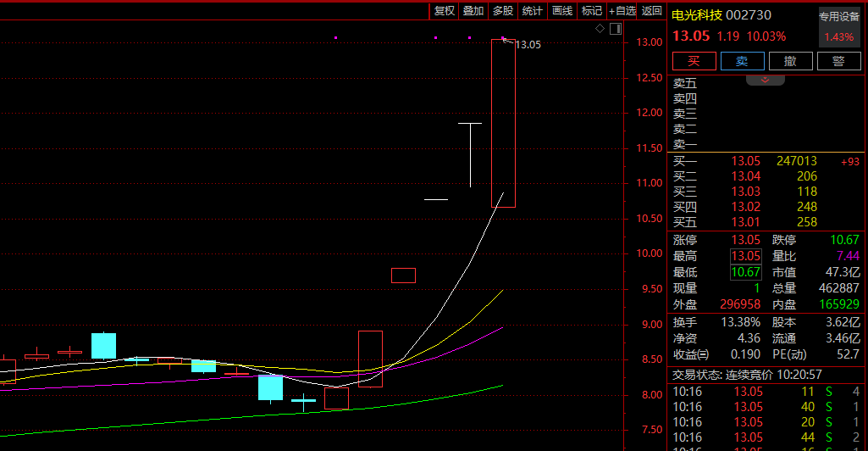Image resolution: width=868 pixels, height=451 pixels.
Task: Activate the 画线 draw line tool
Action: (x=562, y=11)
